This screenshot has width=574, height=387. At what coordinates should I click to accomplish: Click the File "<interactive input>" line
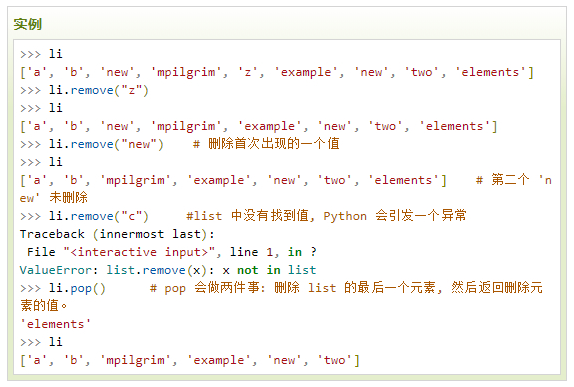point(171,252)
